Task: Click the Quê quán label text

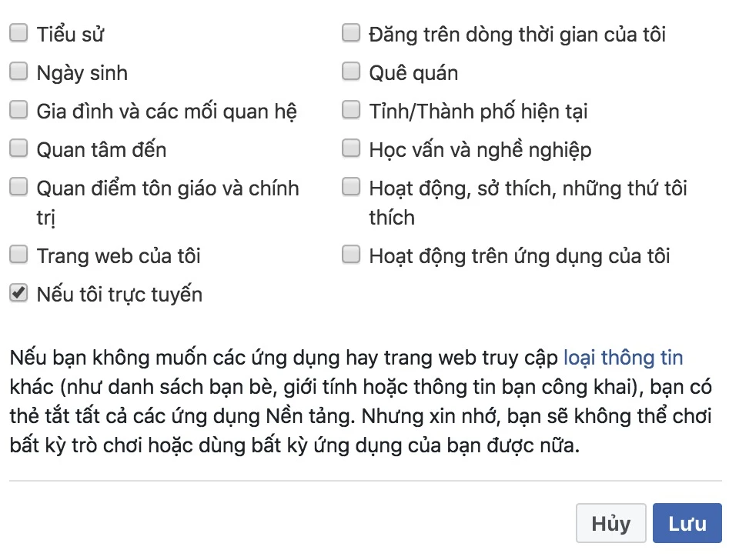Action: point(413,73)
